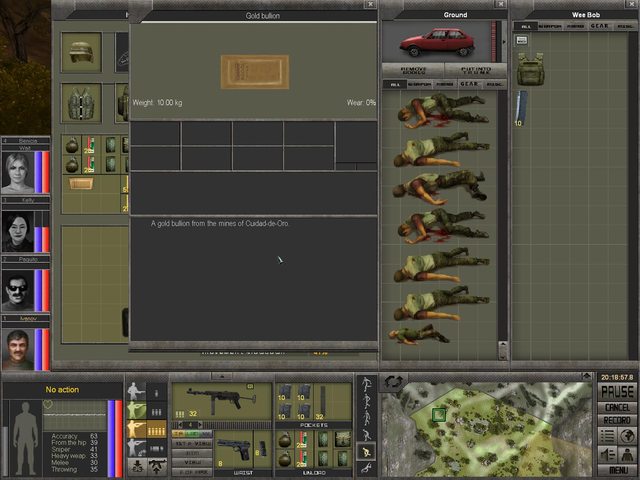
Task: Expand the vehicle arrow next to car
Action: click(x=504, y=42)
